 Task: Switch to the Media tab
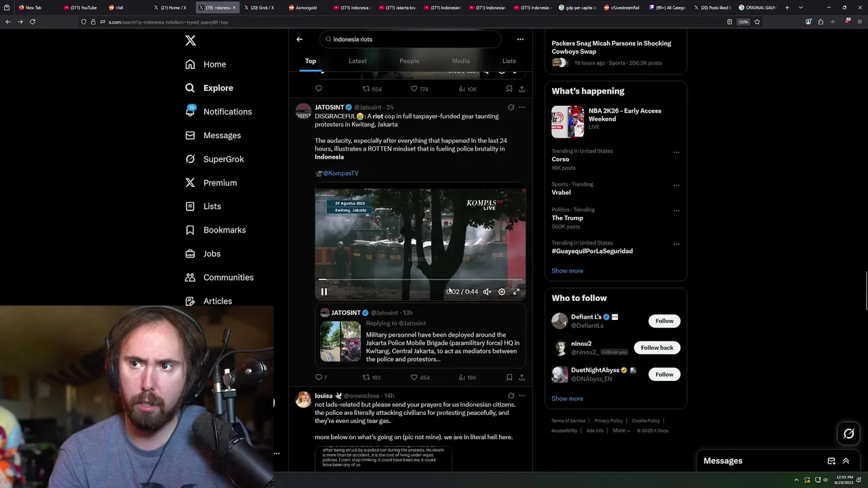click(460, 61)
